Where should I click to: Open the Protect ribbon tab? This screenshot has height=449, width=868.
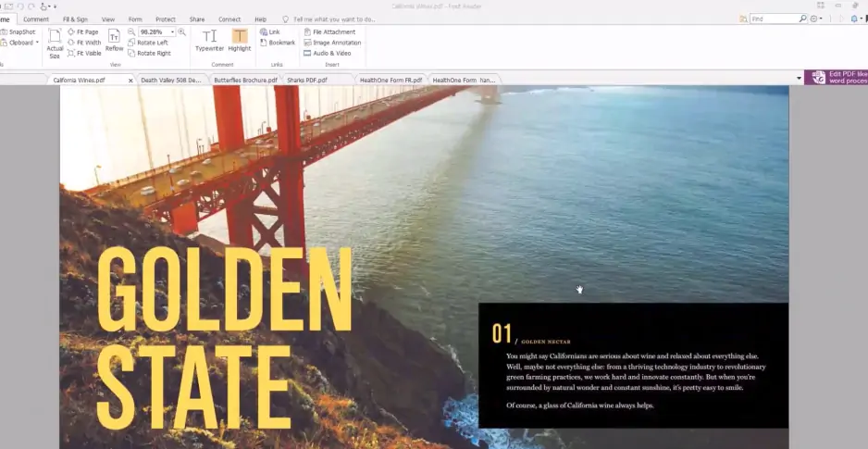click(x=166, y=19)
